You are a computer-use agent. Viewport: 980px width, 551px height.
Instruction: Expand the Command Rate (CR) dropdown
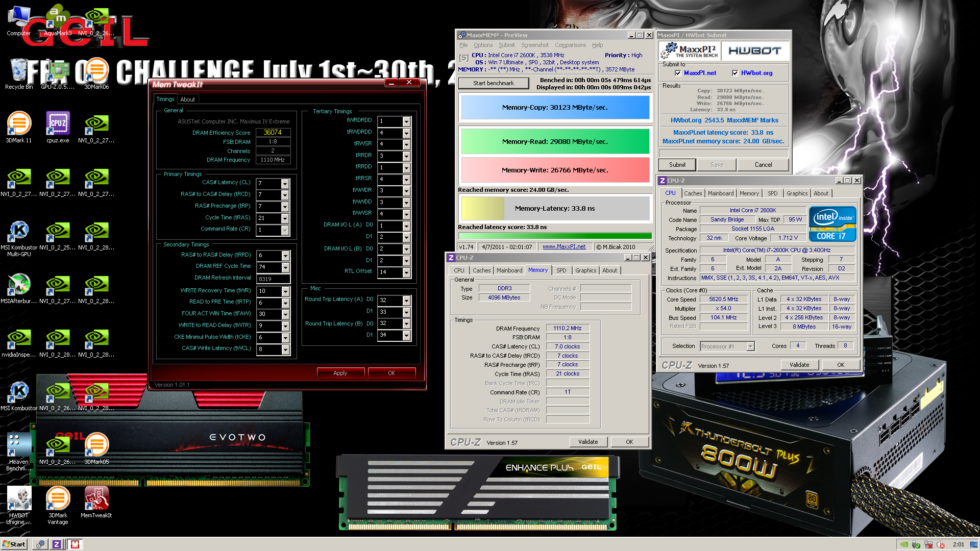(x=285, y=230)
